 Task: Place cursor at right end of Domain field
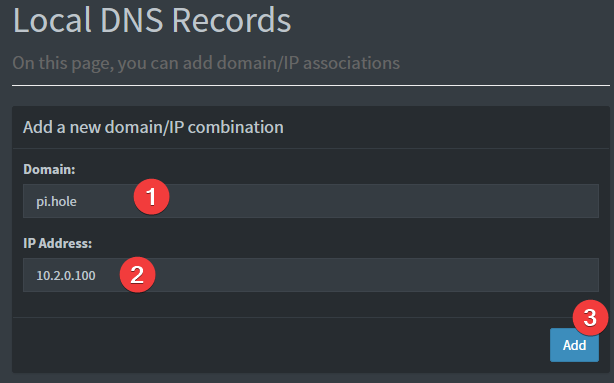click(x=591, y=201)
